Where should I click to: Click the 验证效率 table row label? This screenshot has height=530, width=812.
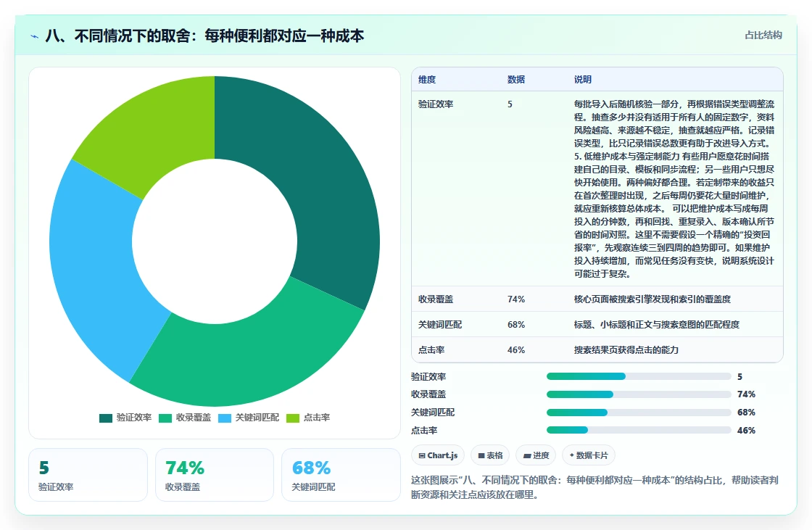[x=436, y=104]
